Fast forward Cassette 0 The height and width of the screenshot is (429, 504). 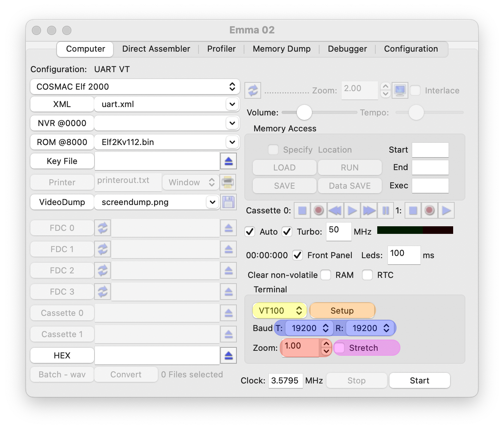369,210
